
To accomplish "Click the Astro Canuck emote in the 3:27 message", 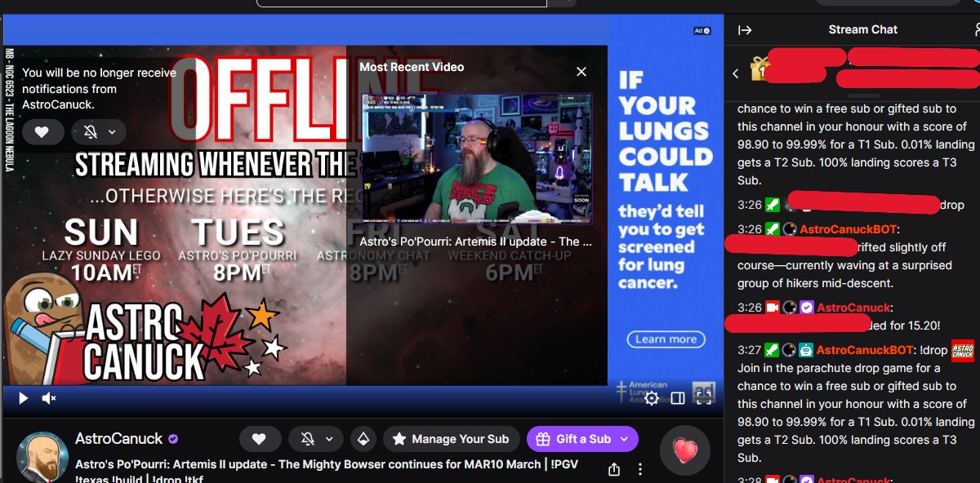I will [x=963, y=350].
